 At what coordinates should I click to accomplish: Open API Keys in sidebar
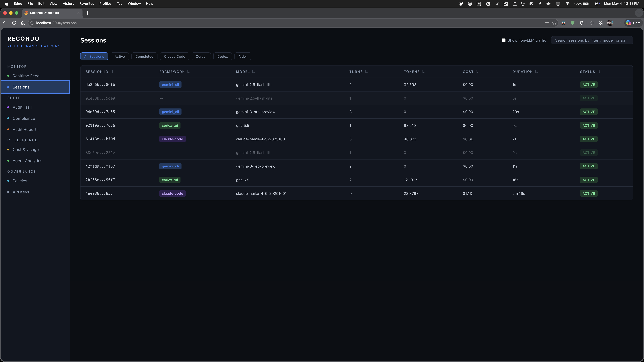coord(35,192)
